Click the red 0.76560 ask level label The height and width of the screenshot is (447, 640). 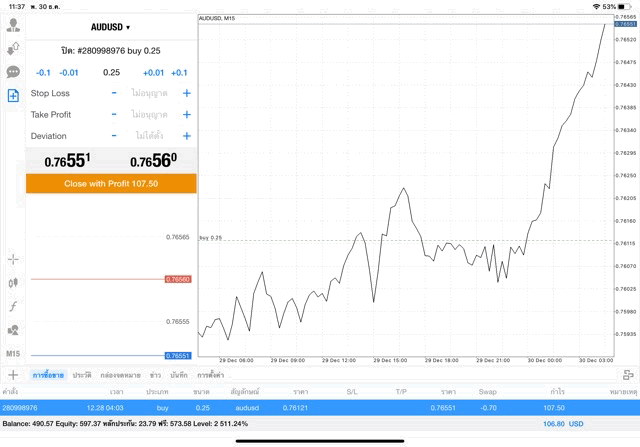(x=178, y=279)
